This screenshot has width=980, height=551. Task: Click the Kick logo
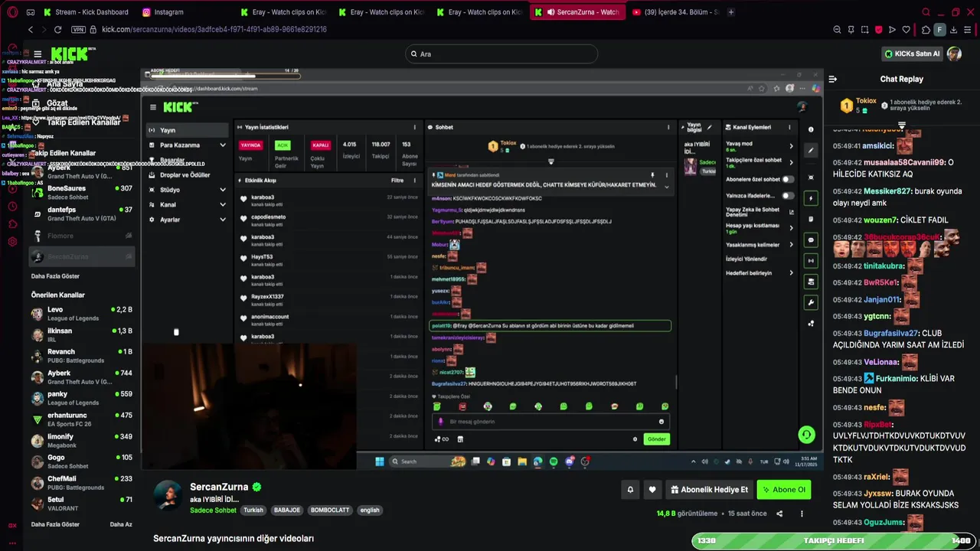pos(71,54)
